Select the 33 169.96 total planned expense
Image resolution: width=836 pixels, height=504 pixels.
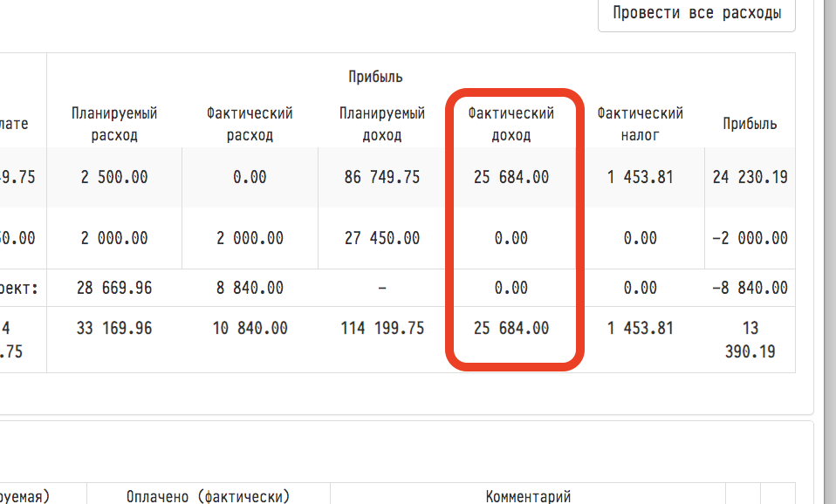(x=114, y=329)
